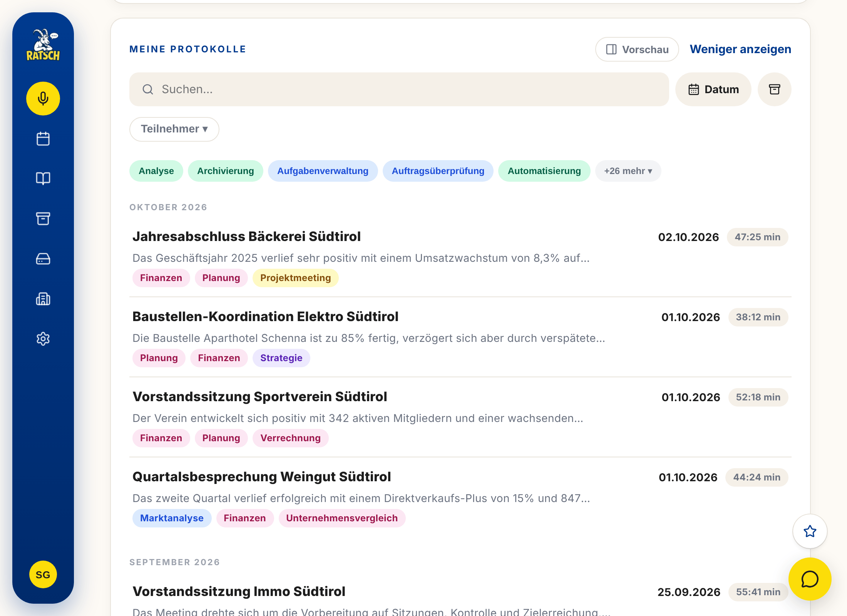Click the Strategie tag on Baustellen-Koordination entry
The height and width of the screenshot is (616, 847).
(281, 358)
